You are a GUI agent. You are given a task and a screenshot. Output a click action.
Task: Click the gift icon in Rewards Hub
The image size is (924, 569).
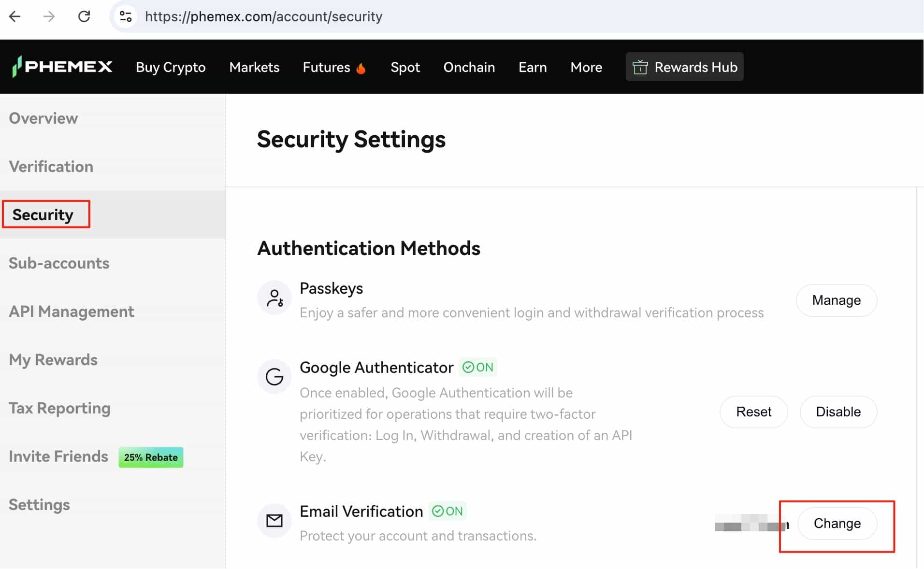tap(640, 67)
